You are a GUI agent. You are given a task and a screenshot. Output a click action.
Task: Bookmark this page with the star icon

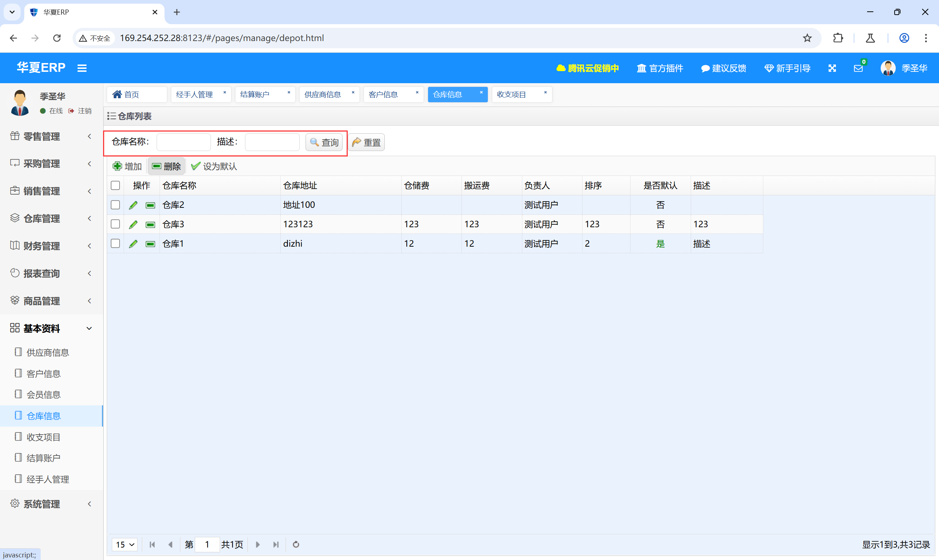(807, 38)
